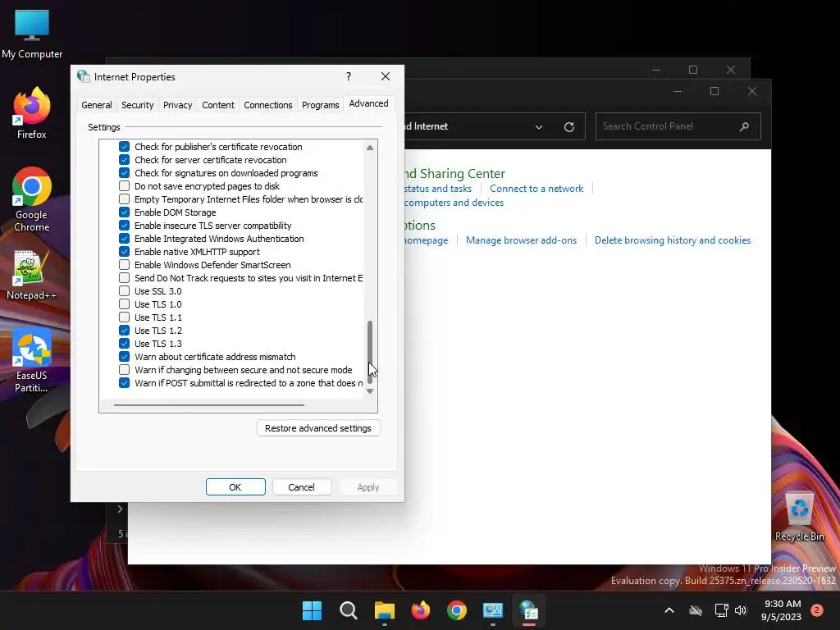Select Internet Properties taskbar icon
Screen dimensions: 840x630
[529, 610]
